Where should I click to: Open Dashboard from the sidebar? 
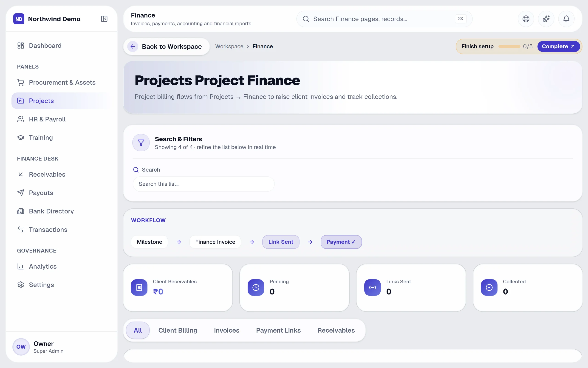point(61,46)
